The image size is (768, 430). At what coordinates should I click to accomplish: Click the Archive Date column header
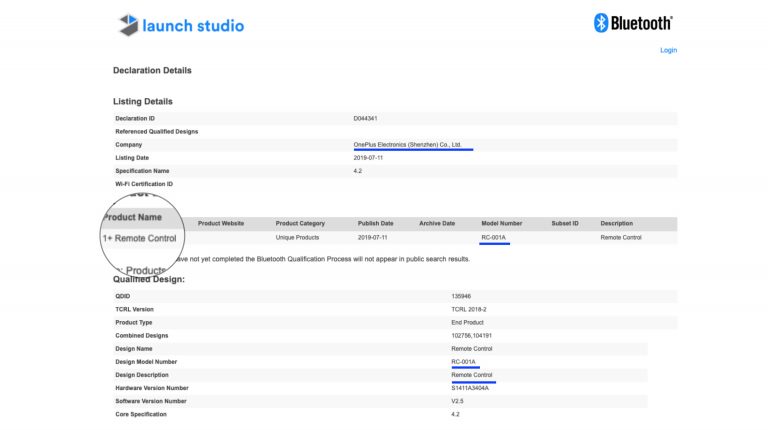(x=437, y=223)
